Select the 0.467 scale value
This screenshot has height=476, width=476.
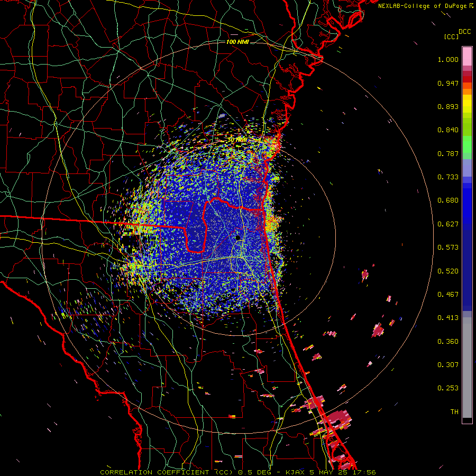[448, 295]
